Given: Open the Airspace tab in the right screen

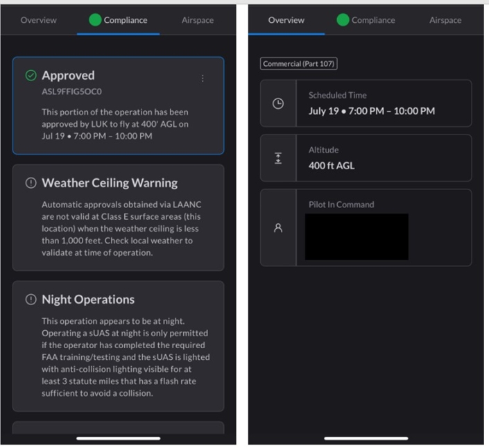Looking at the screenshot, I should click(445, 20).
